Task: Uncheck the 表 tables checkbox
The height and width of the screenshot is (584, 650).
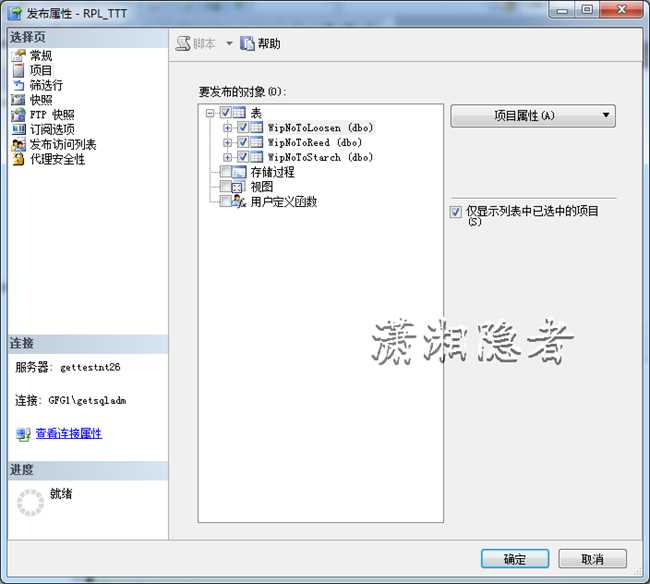Action: click(226, 112)
